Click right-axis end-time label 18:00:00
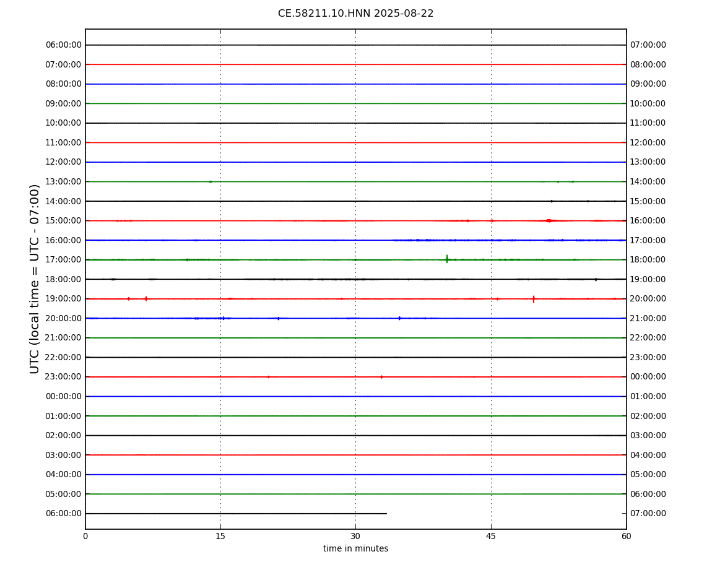 648,260
